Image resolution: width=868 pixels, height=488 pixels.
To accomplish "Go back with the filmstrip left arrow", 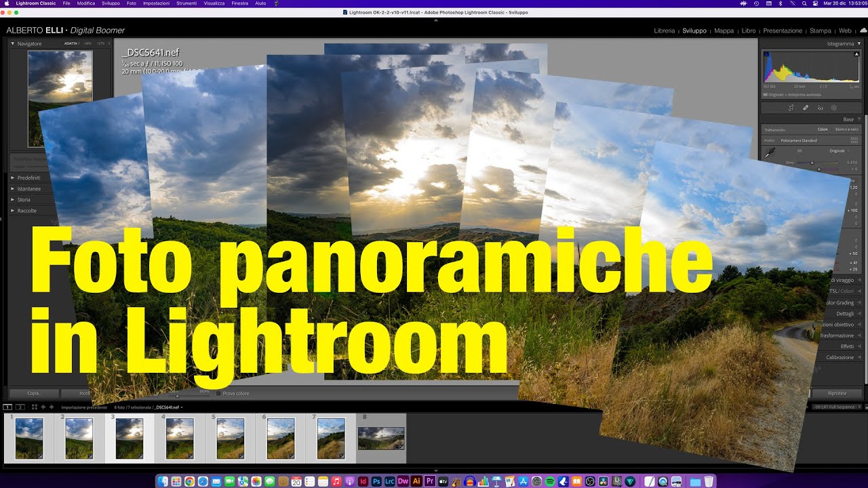I will click(x=43, y=407).
